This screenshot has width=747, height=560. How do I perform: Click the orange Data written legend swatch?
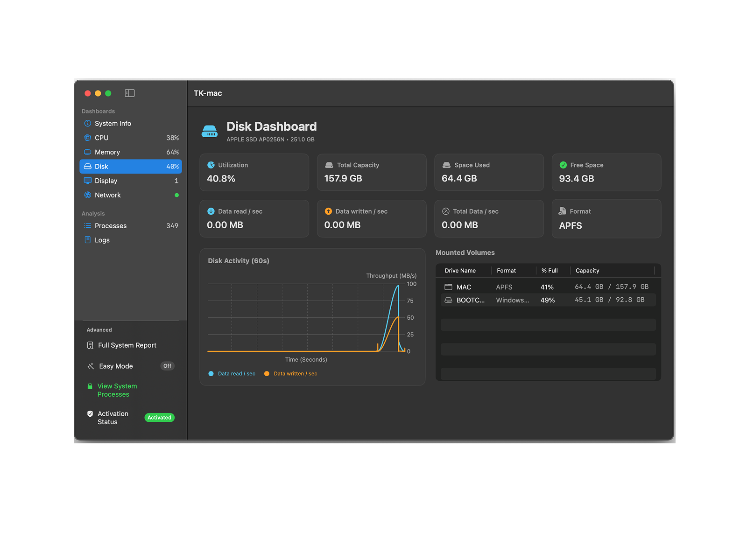pos(267,374)
